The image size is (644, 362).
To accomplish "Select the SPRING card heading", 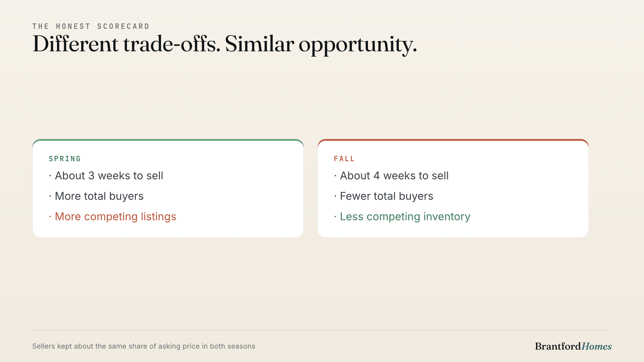I will [x=65, y=159].
